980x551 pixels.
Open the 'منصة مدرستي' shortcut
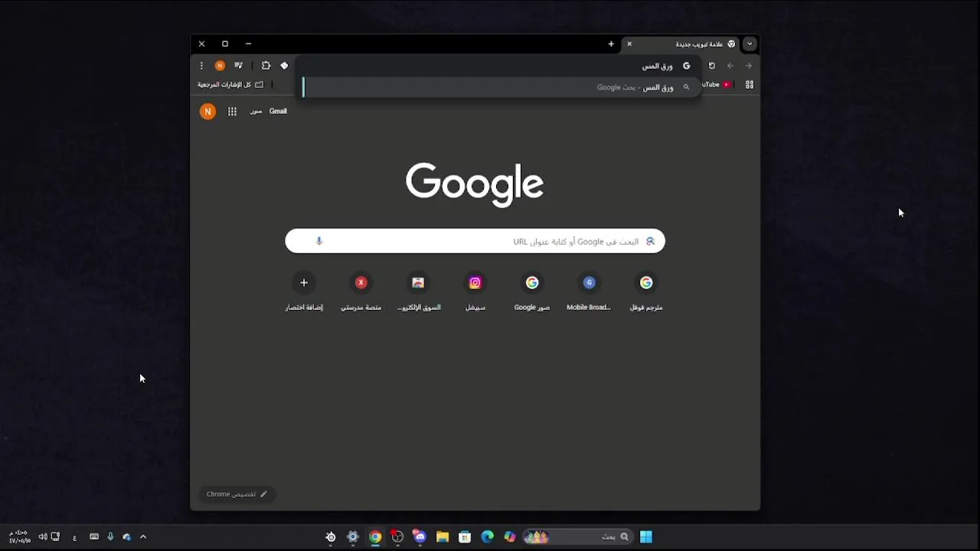(361, 292)
